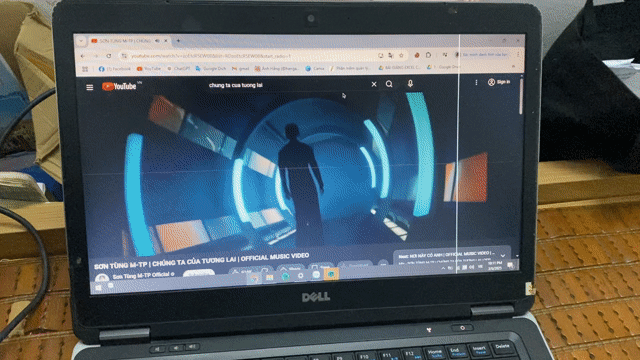Image resolution: width=640 pixels, height=360 pixels.
Task: Subscribe to Sơn Tùng M-TP Official
Action: [x=198, y=273]
